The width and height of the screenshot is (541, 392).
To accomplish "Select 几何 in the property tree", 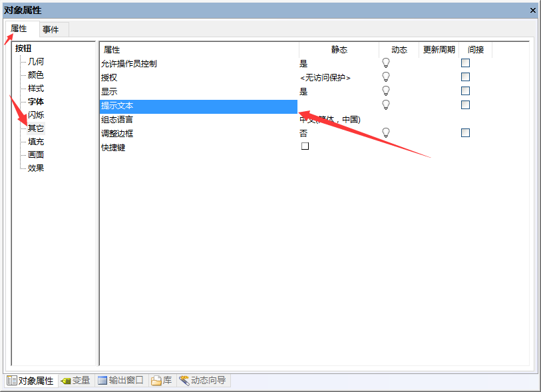I will [36, 62].
